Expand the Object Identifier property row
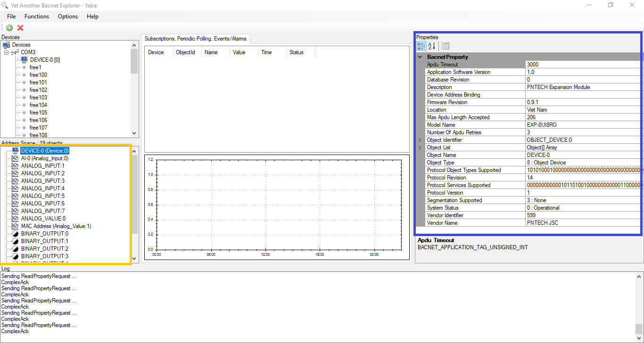Viewport: 644px width, 343px height. point(419,139)
